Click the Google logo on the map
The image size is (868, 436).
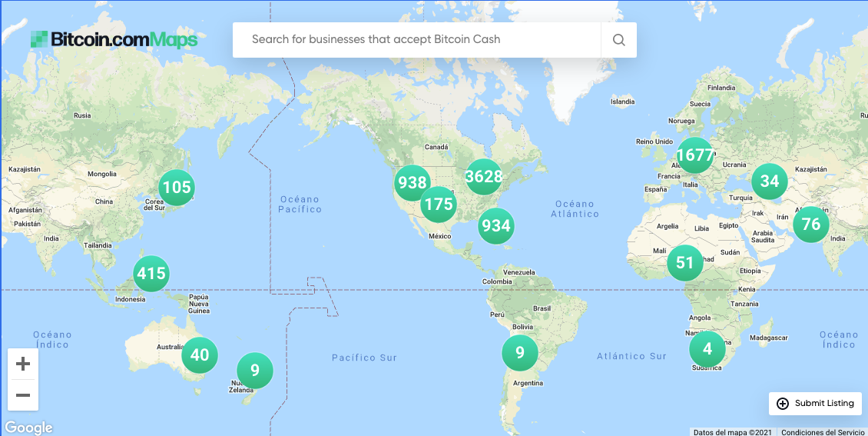tap(28, 428)
